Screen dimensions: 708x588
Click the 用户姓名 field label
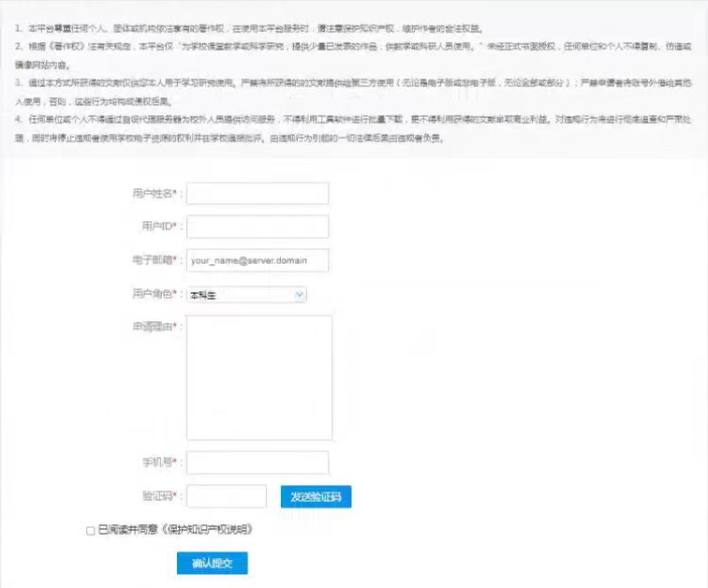pos(155,193)
